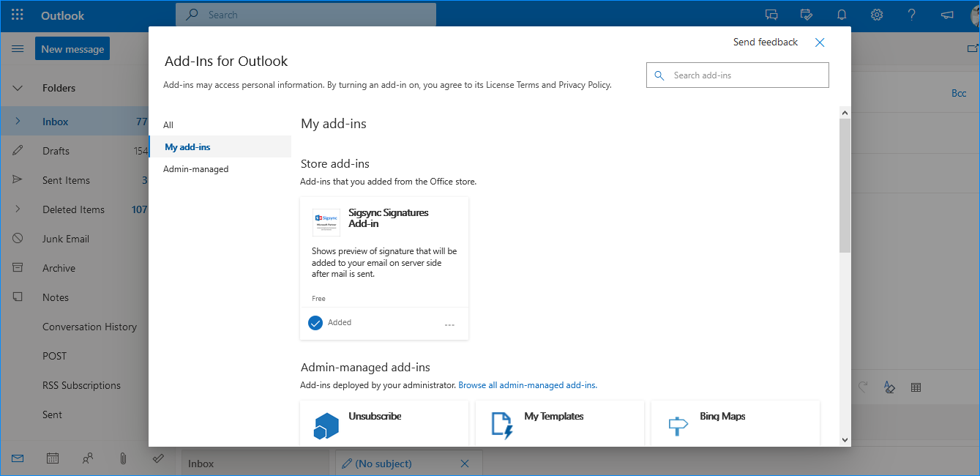Open the notifications bell icon
The width and height of the screenshot is (980, 476).
coord(842,15)
